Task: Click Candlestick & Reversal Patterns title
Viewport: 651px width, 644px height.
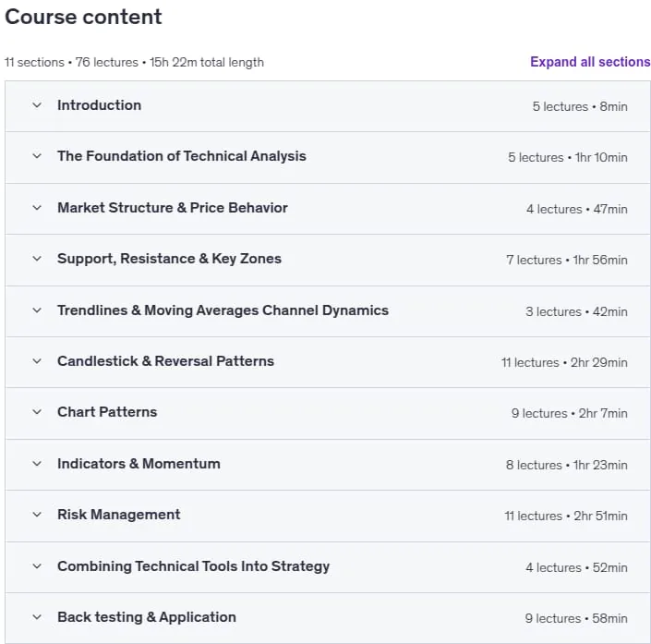Action: pyautogui.click(x=165, y=361)
